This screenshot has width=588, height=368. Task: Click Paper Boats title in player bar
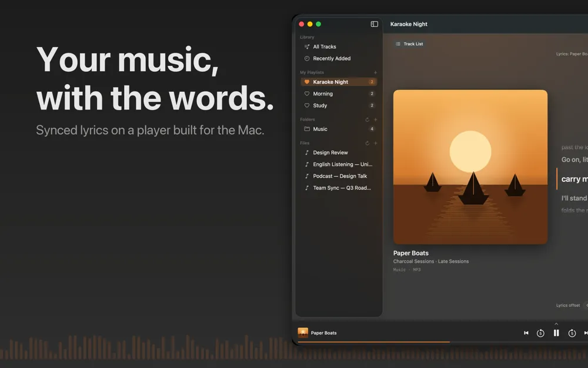pyautogui.click(x=323, y=333)
